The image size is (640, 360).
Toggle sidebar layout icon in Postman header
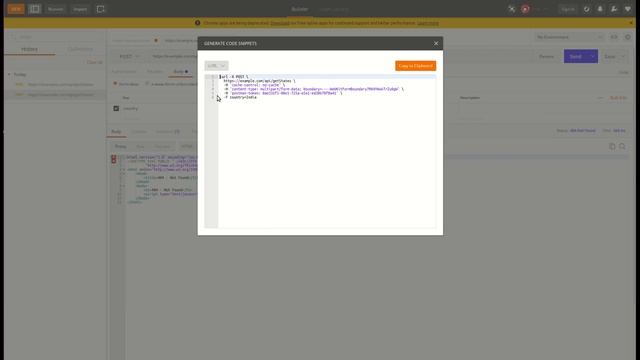[x=34, y=9]
